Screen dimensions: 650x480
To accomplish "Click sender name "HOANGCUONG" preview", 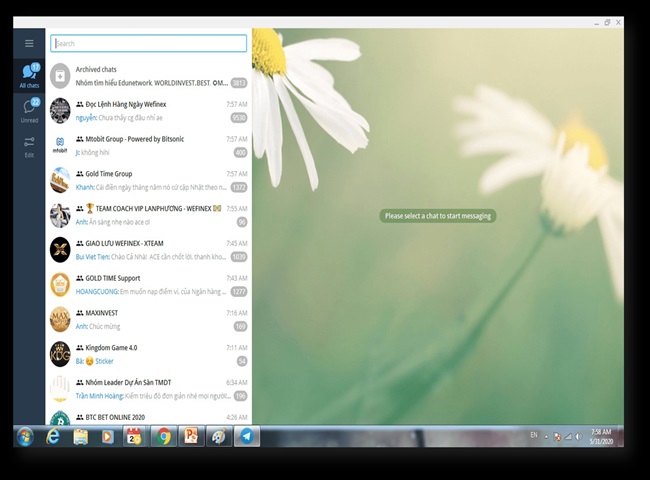I will pyautogui.click(x=97, y=292).
